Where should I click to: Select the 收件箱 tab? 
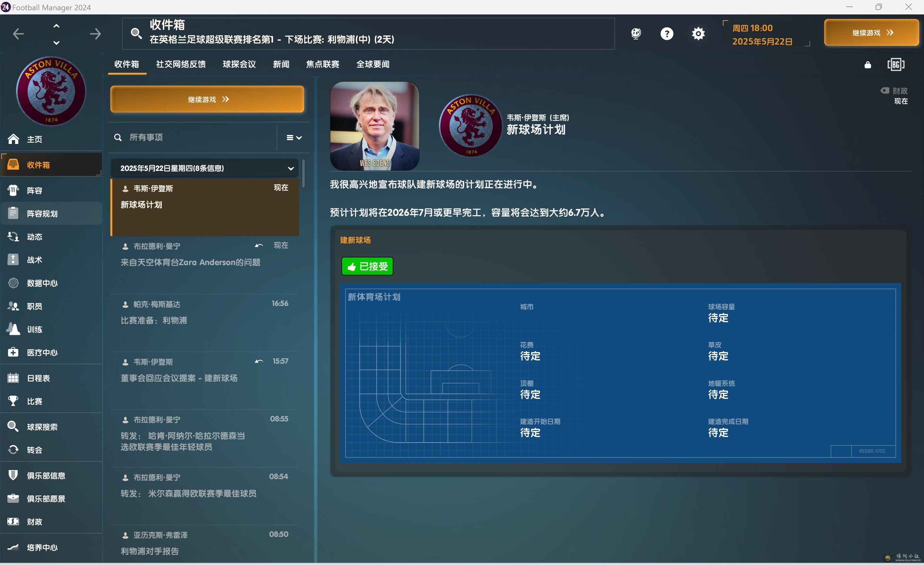[x=127, y=64]
